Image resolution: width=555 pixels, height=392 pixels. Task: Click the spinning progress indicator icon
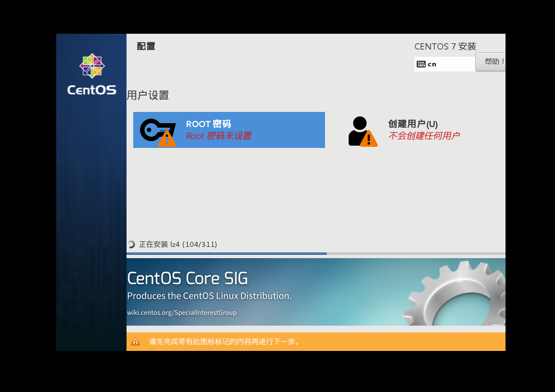(x=131, y=244)
